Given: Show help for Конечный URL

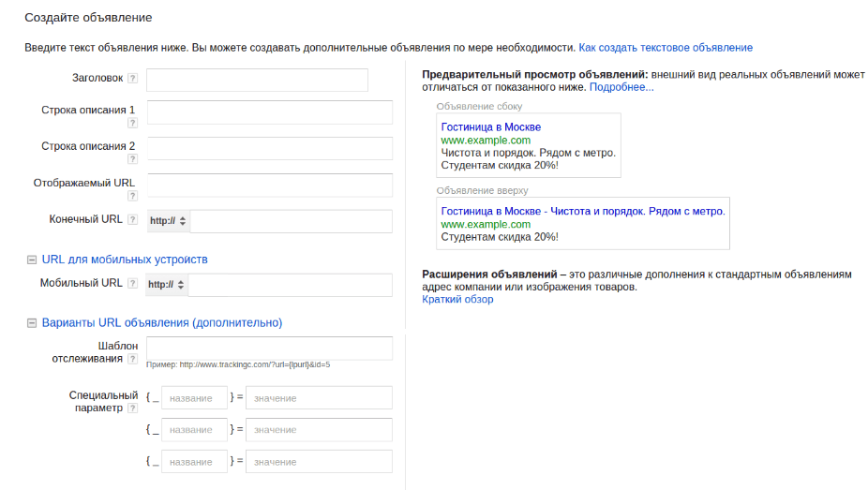Looking at the screenshot, I should tap(132, 220).
